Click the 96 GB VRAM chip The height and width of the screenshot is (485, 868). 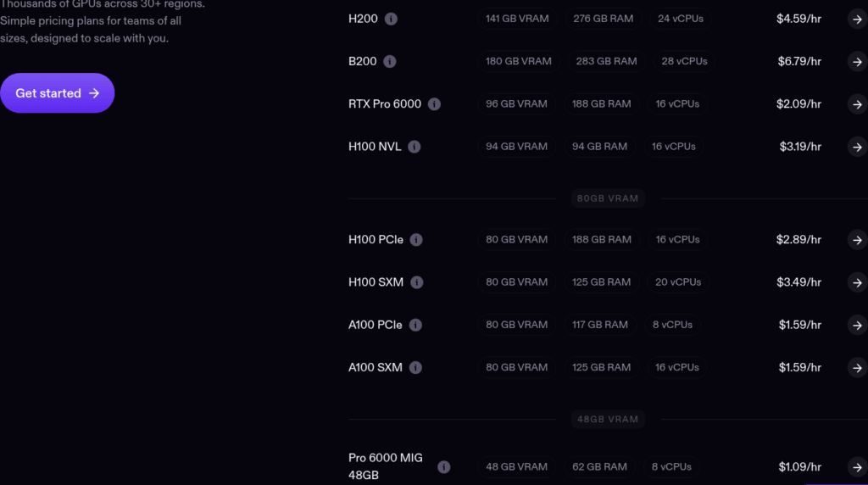pyautogui.click(x=516, y=104)
